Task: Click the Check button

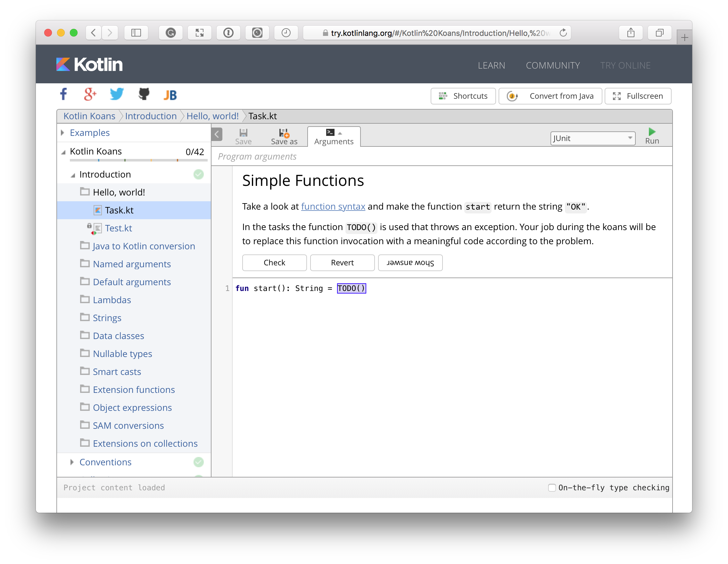Action: pos(274,263)
